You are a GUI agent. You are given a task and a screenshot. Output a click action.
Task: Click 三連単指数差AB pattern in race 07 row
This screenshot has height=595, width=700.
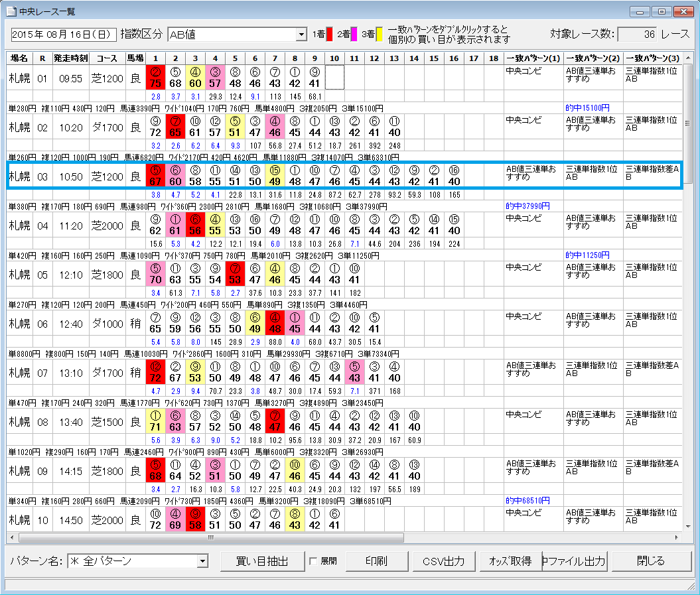652,369
